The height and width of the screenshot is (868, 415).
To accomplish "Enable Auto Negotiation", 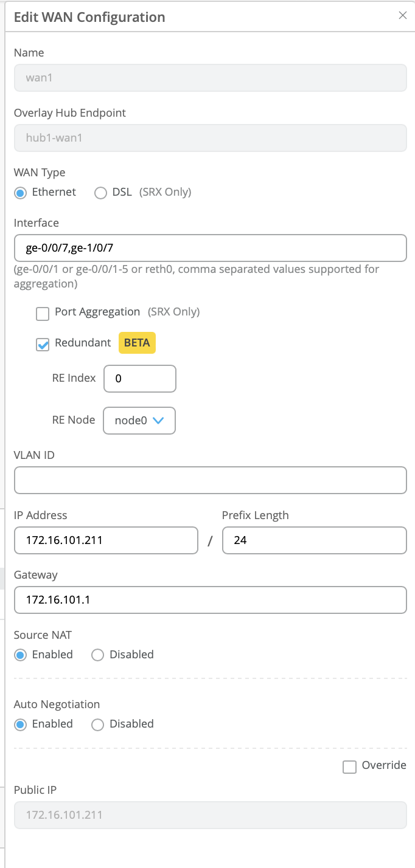I will [x=21, y=725].
